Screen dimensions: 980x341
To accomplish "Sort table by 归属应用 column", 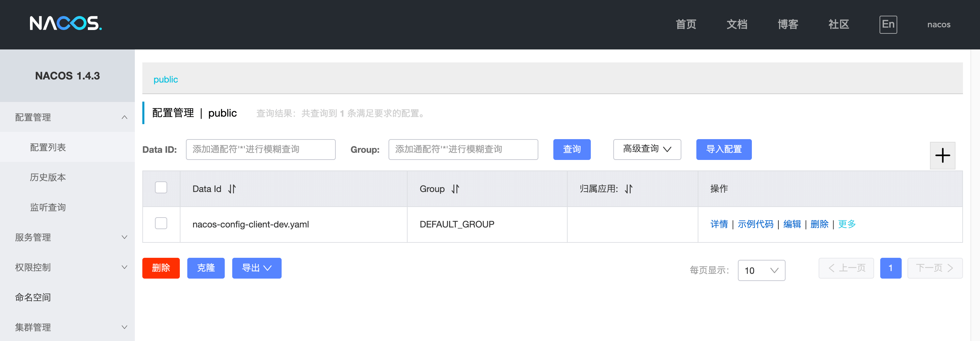I will click(629, 189).
